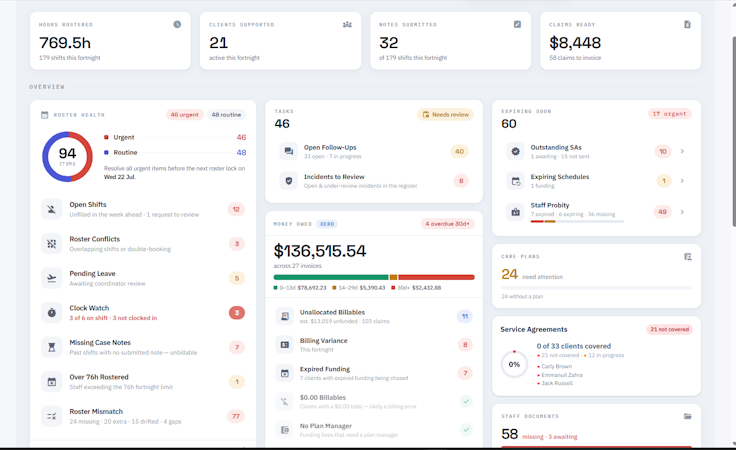Screen dimensions: 736x450
Task: Select the 46 urgent filter pill
Action: point(184,114)
